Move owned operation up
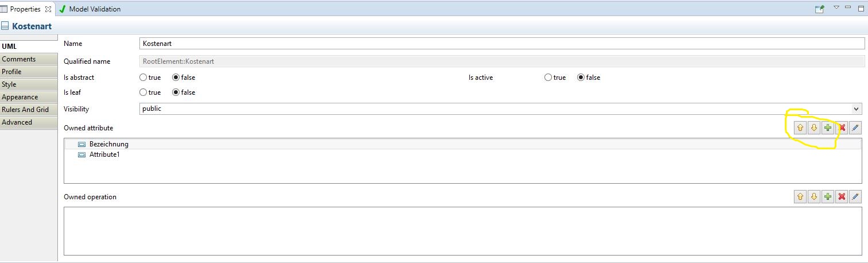Image resolution: width=868 pixels, height=263 pixels. 800,197
